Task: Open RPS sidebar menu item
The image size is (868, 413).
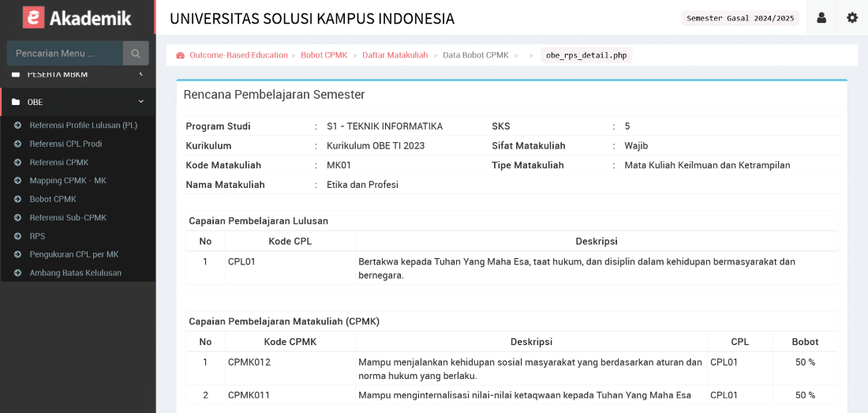Action: click(x=37, y=236)
